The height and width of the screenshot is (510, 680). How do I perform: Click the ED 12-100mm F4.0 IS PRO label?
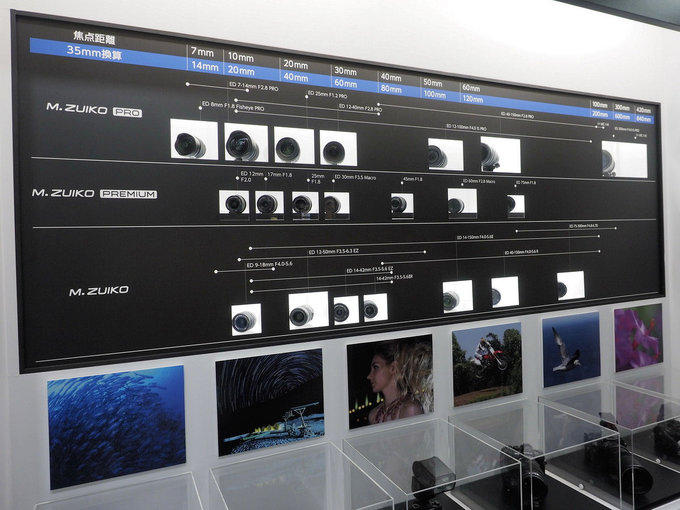point(466,128)
